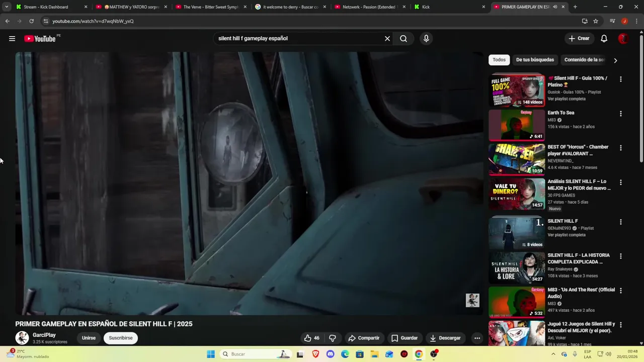Open options for BEST OF Horcus video

click(x=620, y=148)
